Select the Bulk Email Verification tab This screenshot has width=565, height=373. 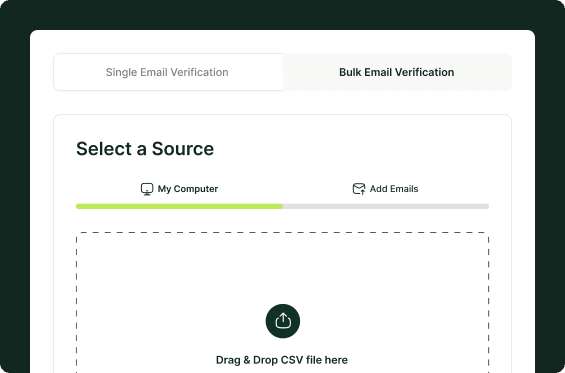point(397,72)
